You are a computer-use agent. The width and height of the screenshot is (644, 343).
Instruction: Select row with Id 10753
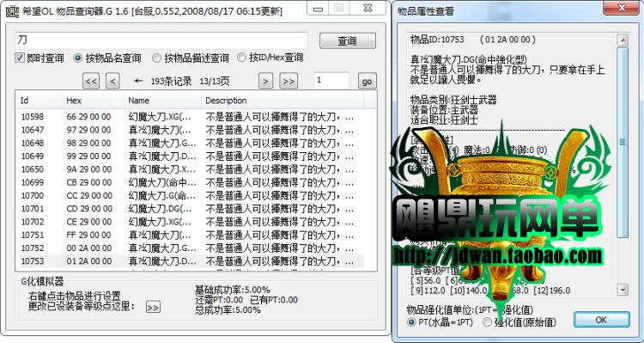click(x=190, y=261)
